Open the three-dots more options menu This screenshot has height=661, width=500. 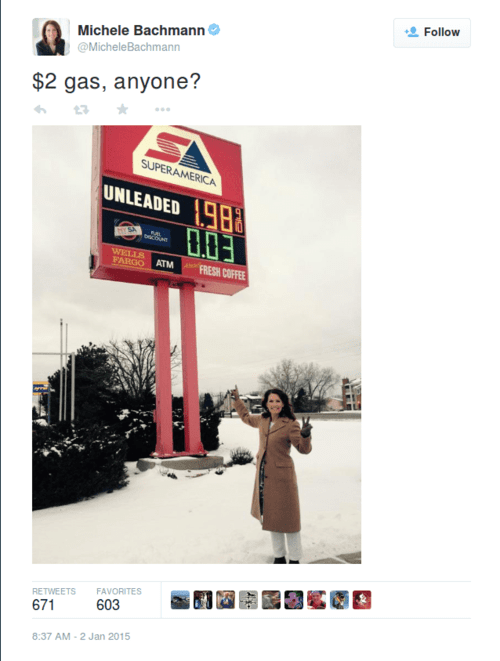point(162,110)
